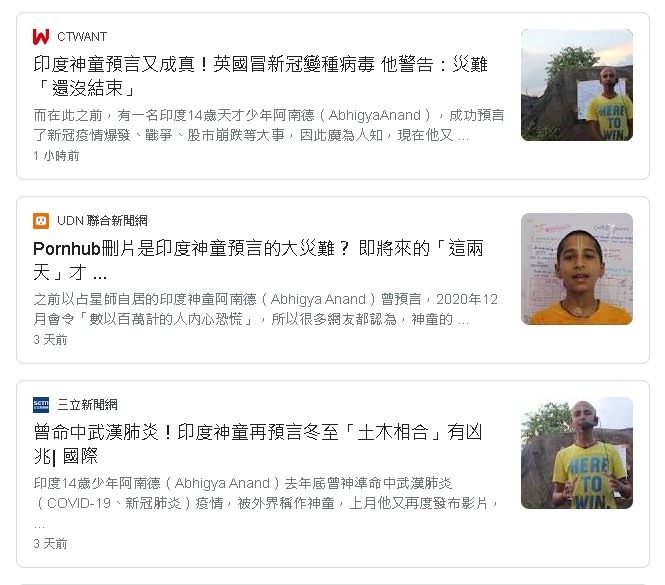Click the SETN blue logo icon
665x585 pixels.
[x=41, y=405]
